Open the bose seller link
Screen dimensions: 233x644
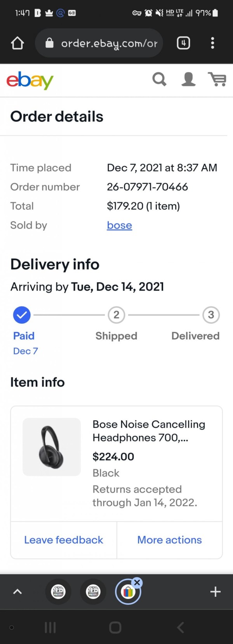pyautogui.click(x=119, y=225)
